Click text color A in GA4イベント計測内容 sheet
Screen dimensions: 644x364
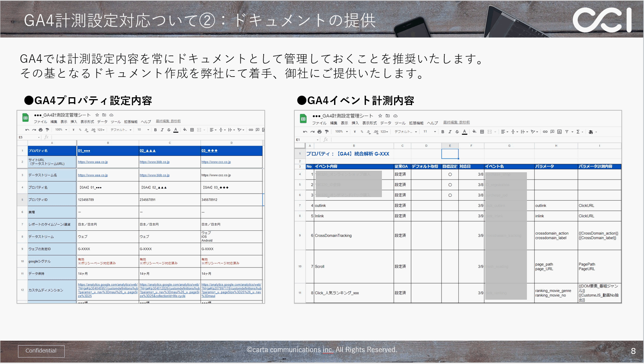pos(464,132)
